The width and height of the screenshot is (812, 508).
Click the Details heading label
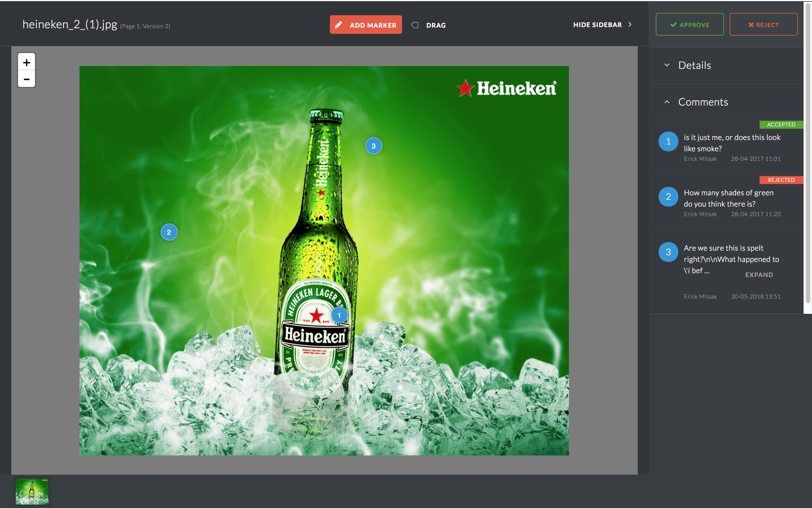tap(694, 65)
